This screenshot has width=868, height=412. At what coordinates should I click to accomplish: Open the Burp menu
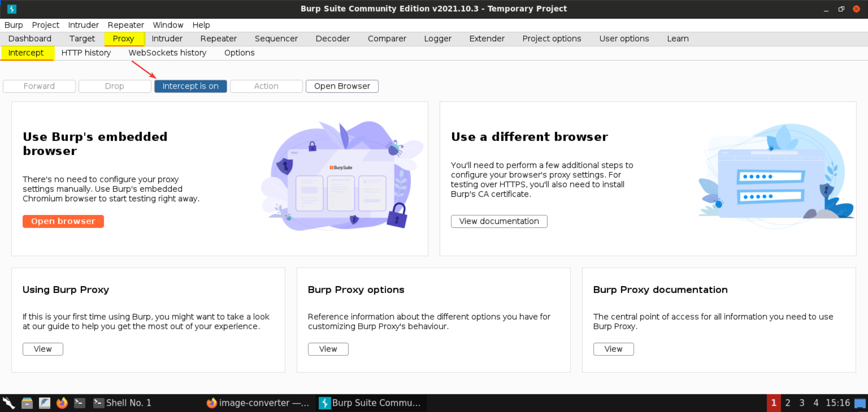click(14, 25)
